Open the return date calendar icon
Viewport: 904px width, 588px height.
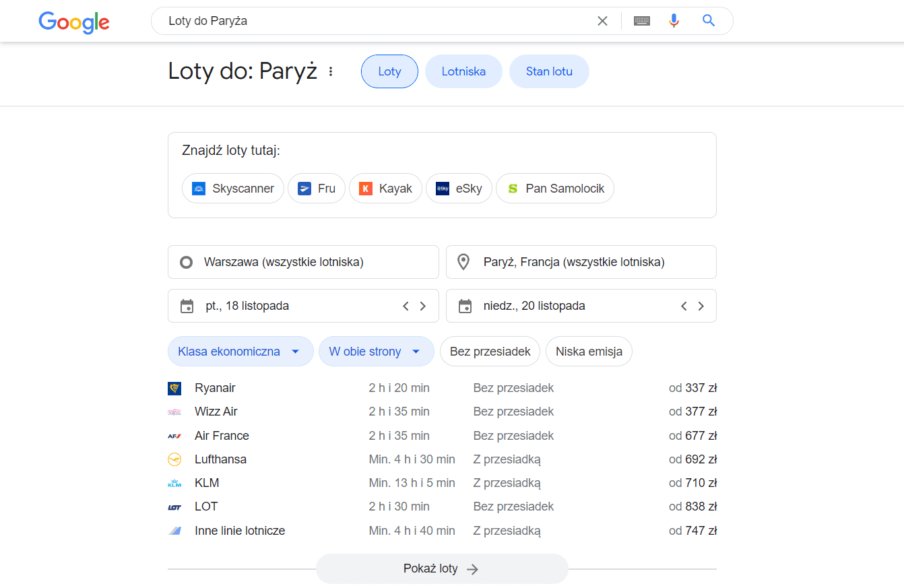(465, 306)
